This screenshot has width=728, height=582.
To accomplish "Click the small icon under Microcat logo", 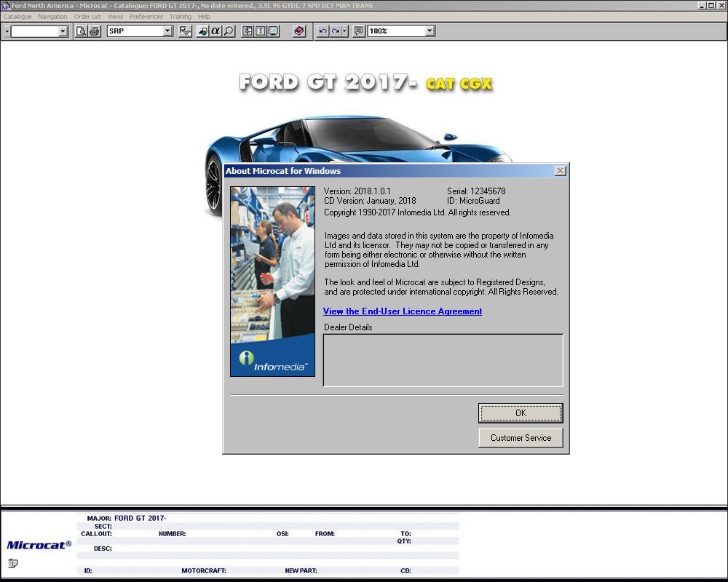I will [13, 563].
